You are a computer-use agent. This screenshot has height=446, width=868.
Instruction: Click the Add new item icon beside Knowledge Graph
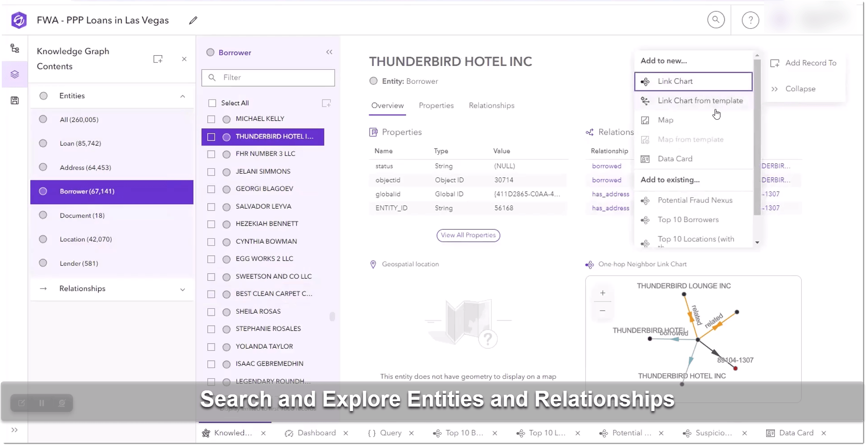coord(158,59)
